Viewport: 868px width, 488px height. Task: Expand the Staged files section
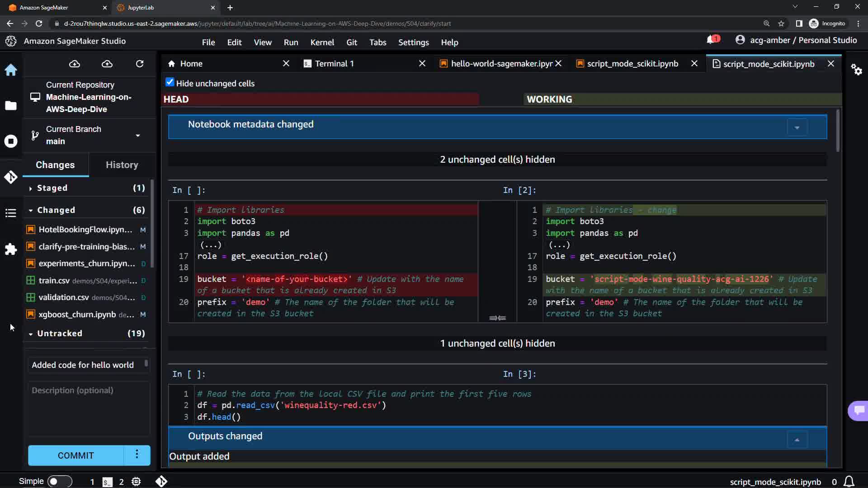(x=52, y=188)
